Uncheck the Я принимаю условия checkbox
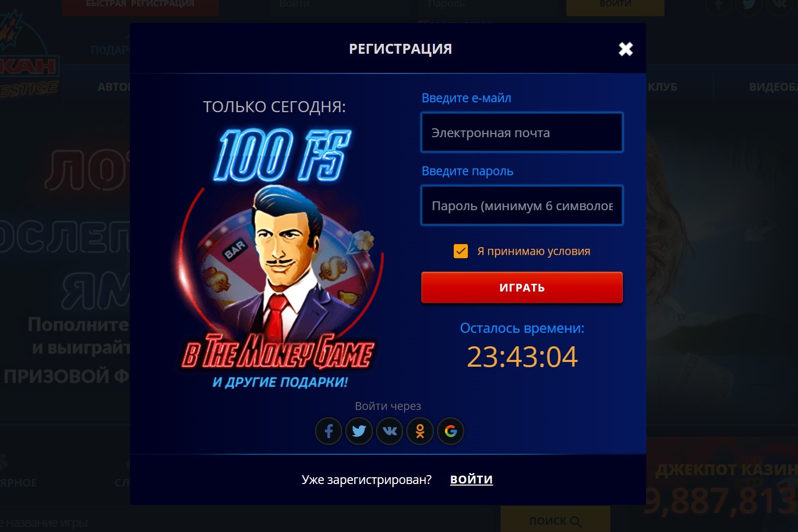 click(x=461, y=251)
